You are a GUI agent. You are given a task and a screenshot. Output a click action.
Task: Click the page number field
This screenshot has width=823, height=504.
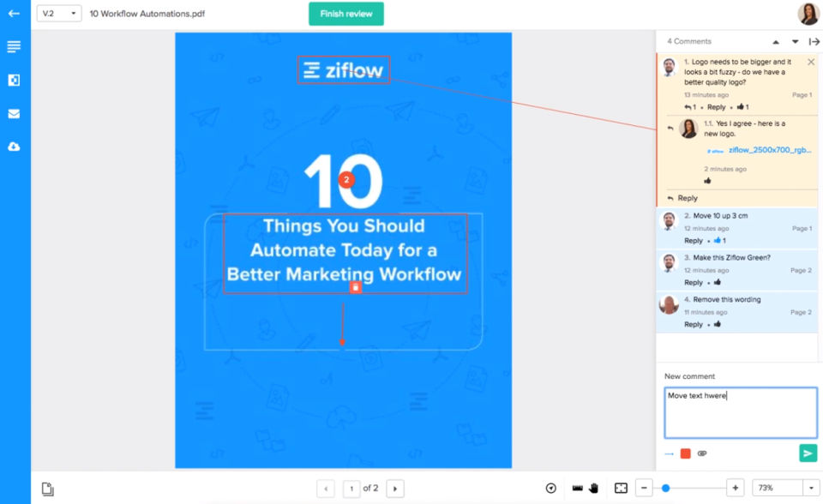click(351, 489)
